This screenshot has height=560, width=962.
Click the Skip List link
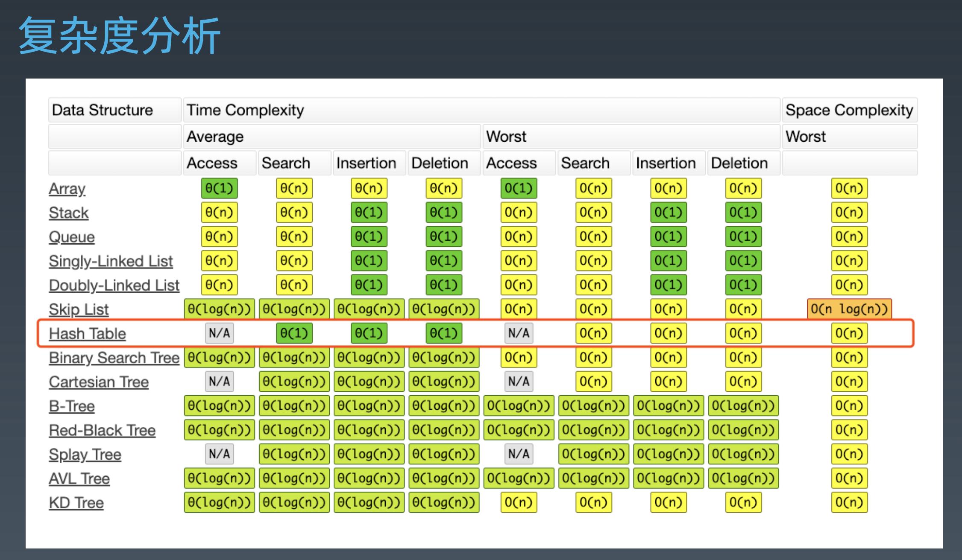coord(79,309)
